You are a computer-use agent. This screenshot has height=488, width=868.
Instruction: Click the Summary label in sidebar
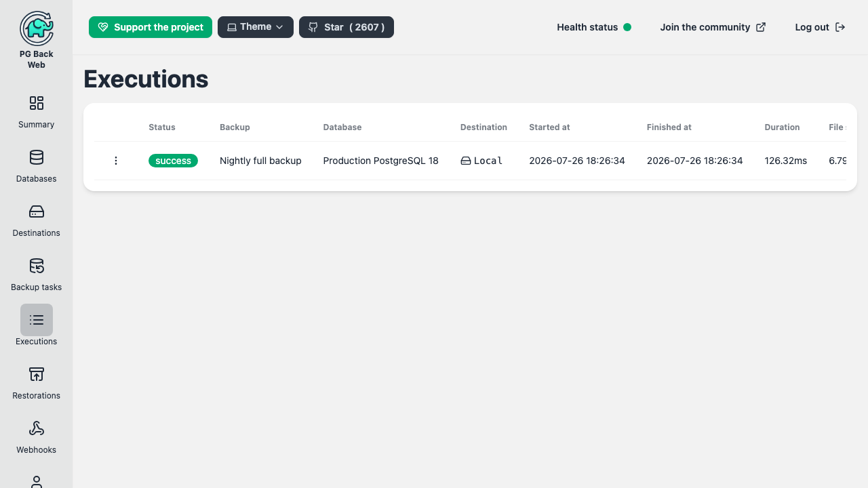click(x=37, y=125)
